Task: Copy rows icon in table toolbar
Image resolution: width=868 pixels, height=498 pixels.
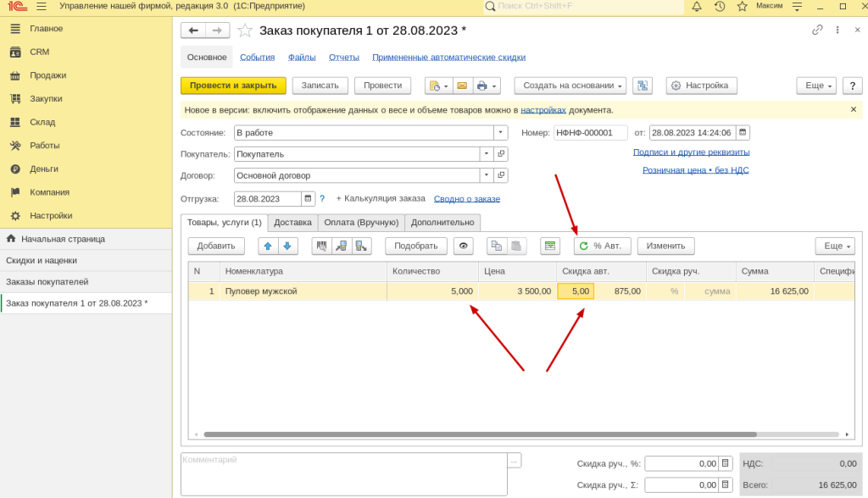Action: (497, 246)
